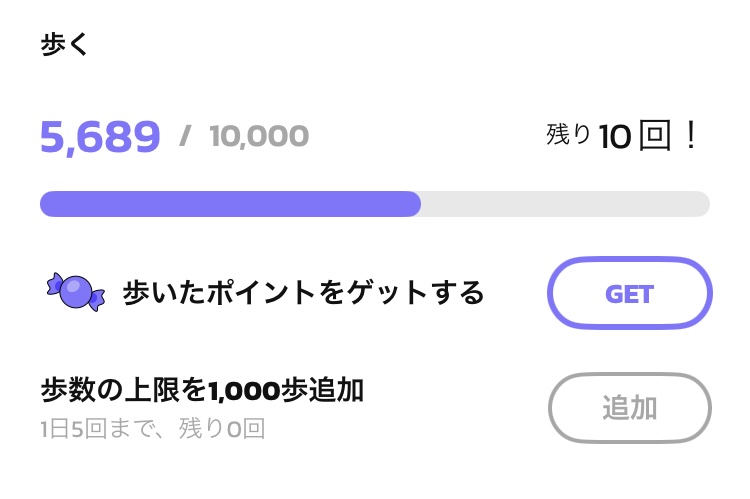Tap the 歩いたポイントをゲットする text

tap(303, 292)
